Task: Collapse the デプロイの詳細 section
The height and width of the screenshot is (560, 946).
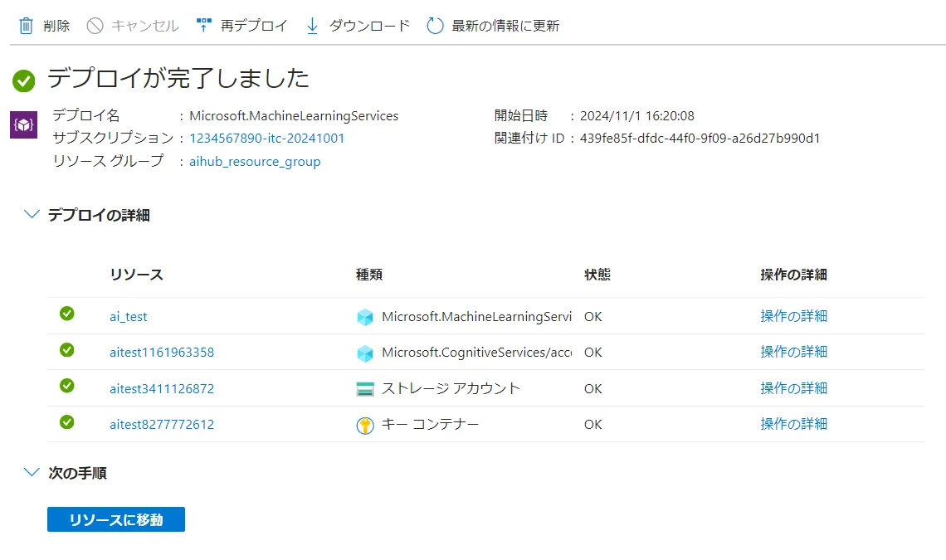Action: pyautogui.click(x=32, y=215)
